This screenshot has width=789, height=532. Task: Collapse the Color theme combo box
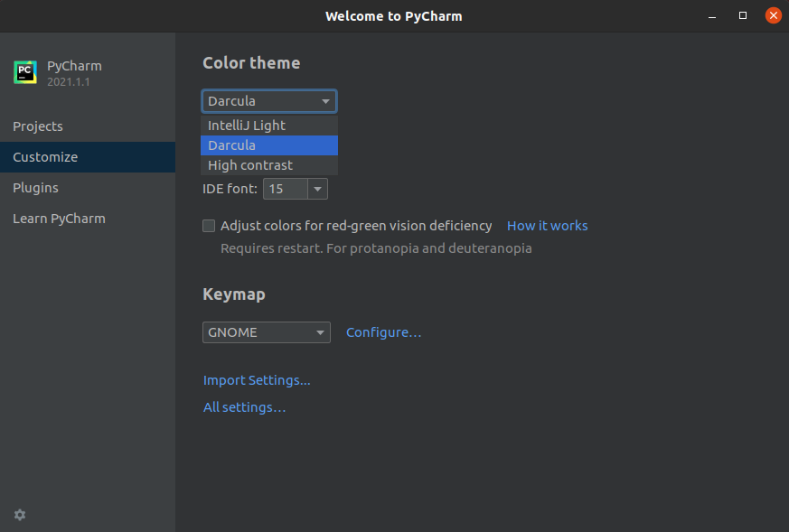coord(269,101)
